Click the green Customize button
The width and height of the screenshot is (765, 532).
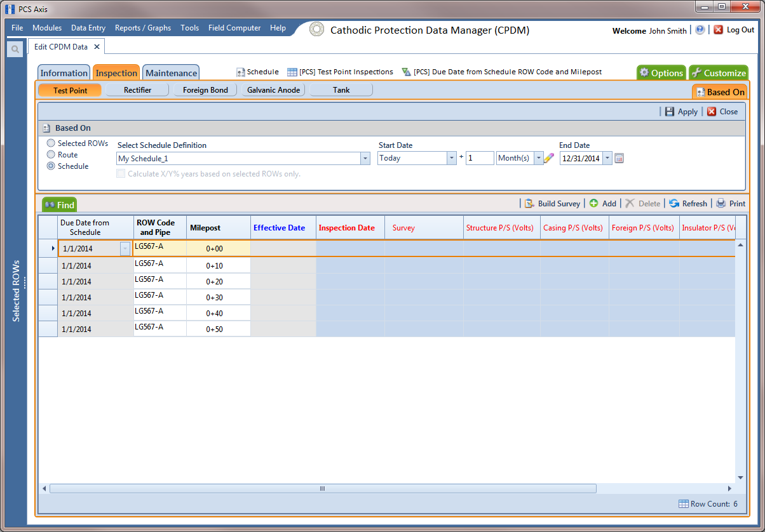(718, 73)
